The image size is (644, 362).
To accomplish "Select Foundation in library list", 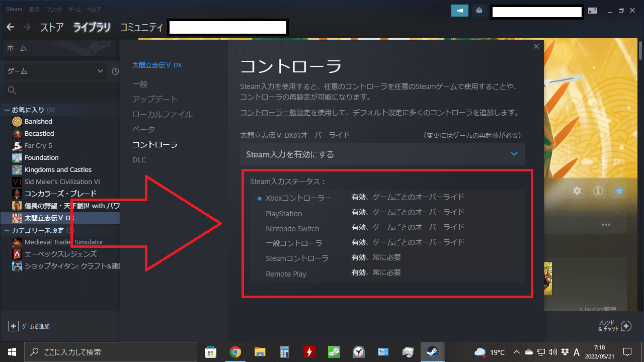I will (x=41, y=157).
